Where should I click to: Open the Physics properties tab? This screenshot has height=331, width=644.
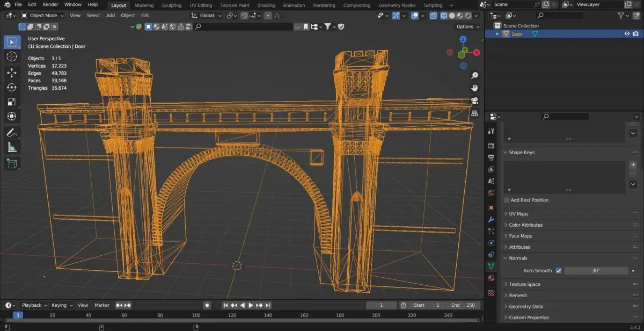(x=491, y=243)
